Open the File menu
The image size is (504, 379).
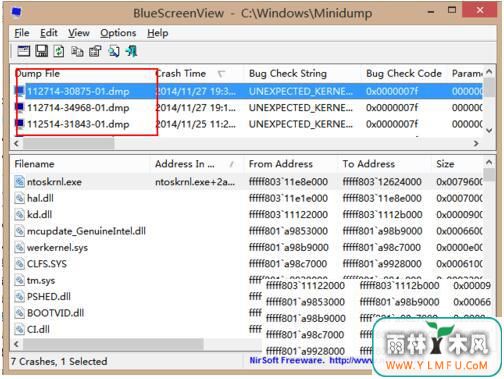[x=22, y=33]
